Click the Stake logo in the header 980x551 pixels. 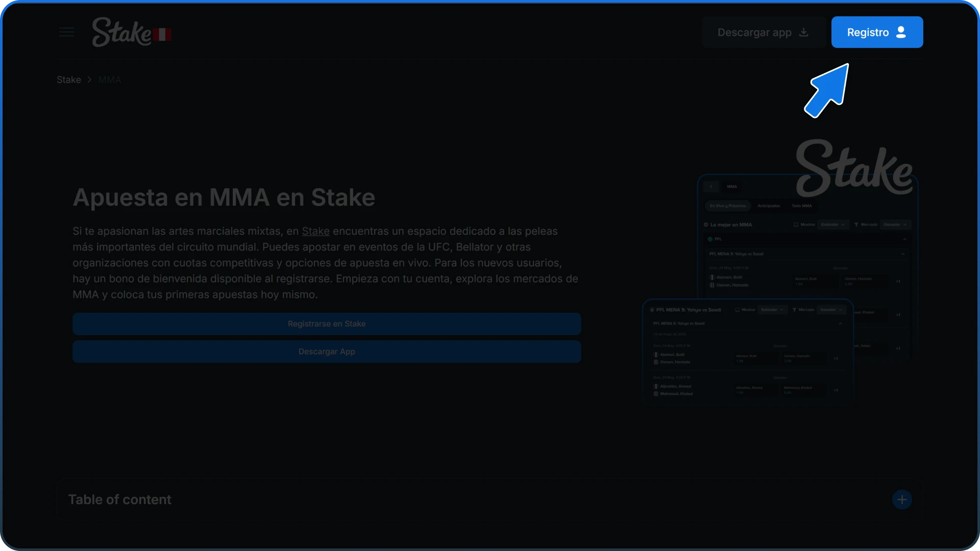[131, 32]
